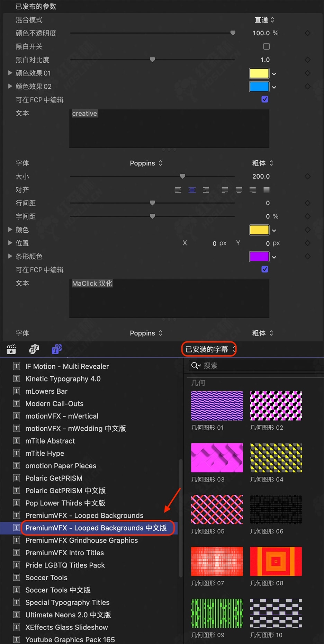Open 混合模式 直通 dropdown

(264, 20)
